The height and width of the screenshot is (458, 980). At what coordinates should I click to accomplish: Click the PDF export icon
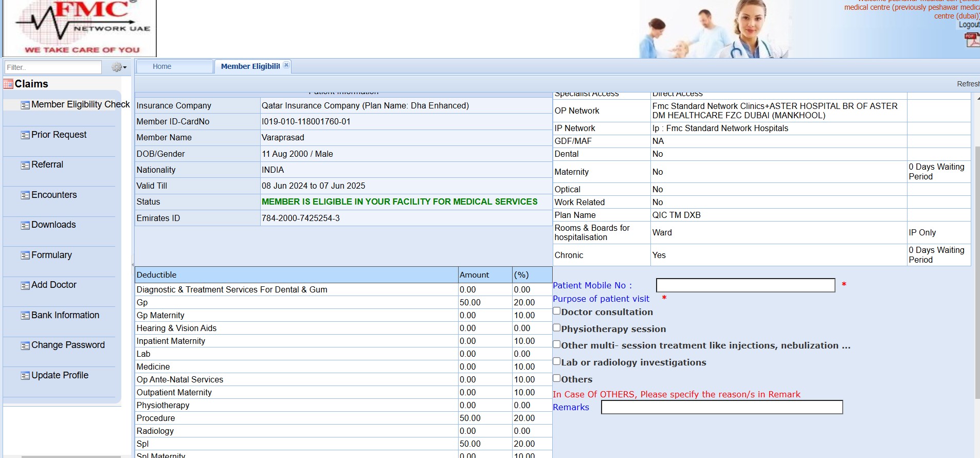point(971,40)
